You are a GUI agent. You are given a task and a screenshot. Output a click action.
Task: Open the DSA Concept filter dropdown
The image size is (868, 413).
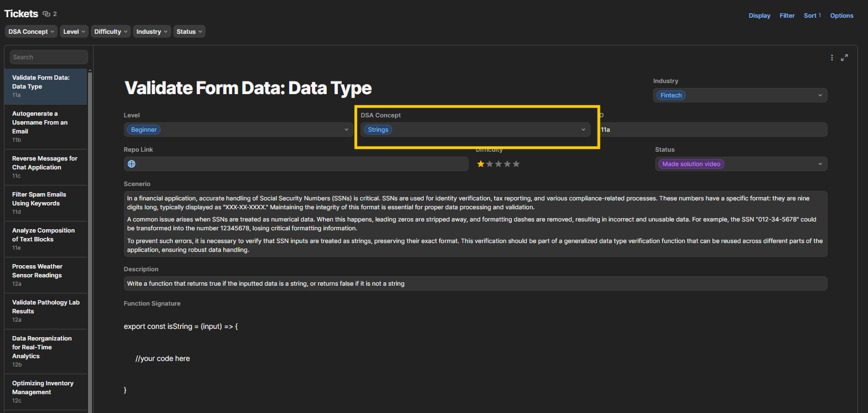click(x=32, y=32)
